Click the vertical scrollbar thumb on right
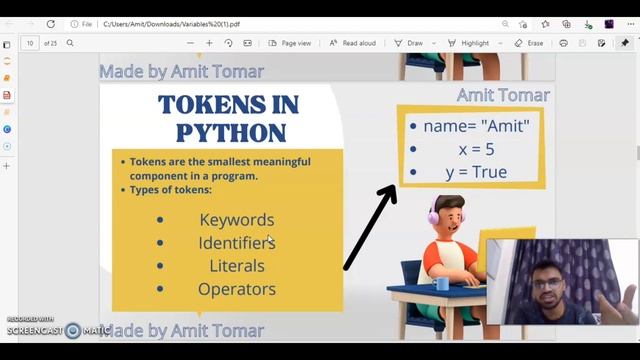This screenshot has width=640, height=360. pyautogui.click(x=638, y=153)
